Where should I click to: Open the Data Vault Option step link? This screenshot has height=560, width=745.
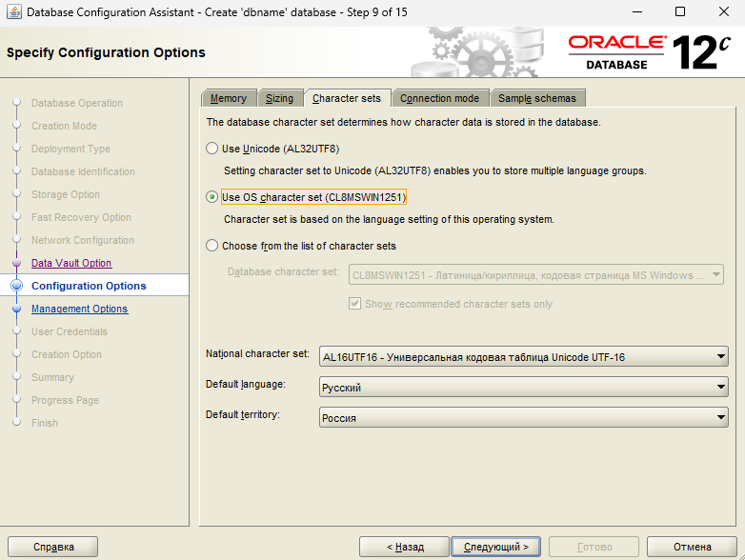coord(71,263)
